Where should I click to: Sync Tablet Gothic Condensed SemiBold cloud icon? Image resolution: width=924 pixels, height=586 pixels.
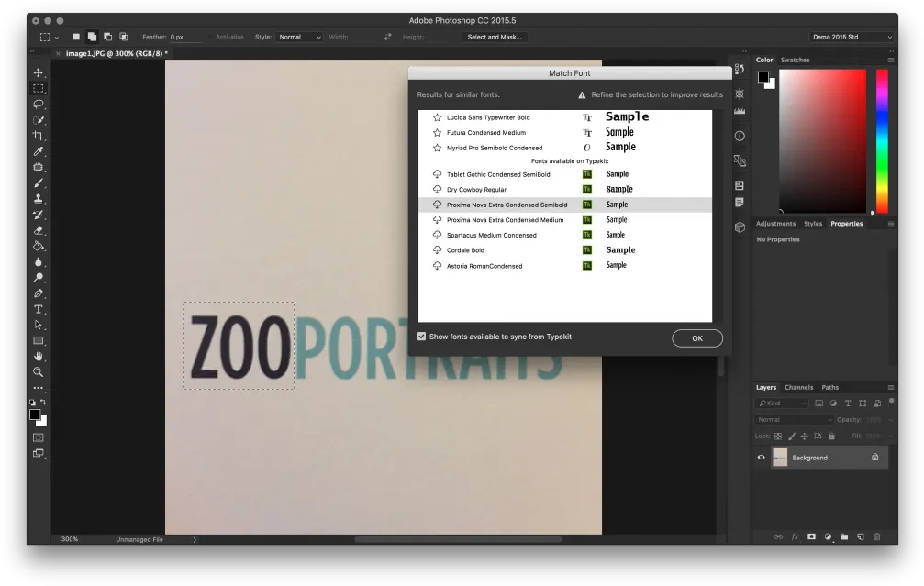[438, 174]
